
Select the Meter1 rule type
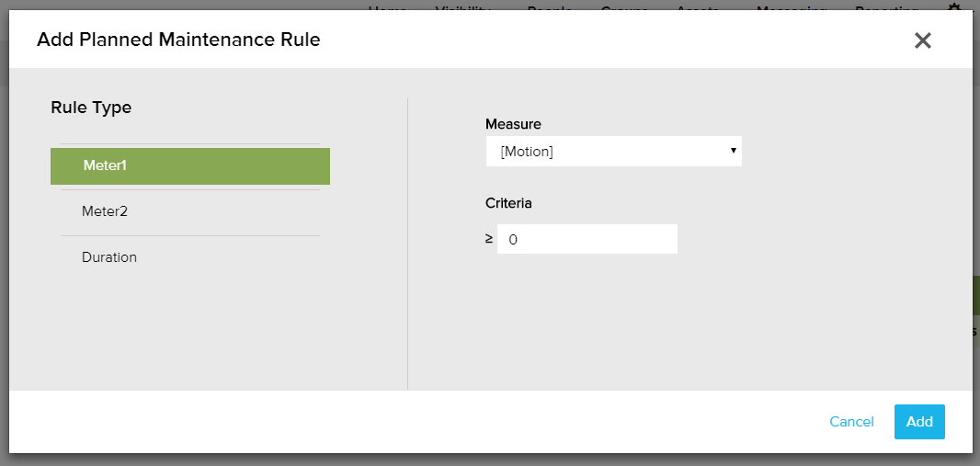click(190, 166)
